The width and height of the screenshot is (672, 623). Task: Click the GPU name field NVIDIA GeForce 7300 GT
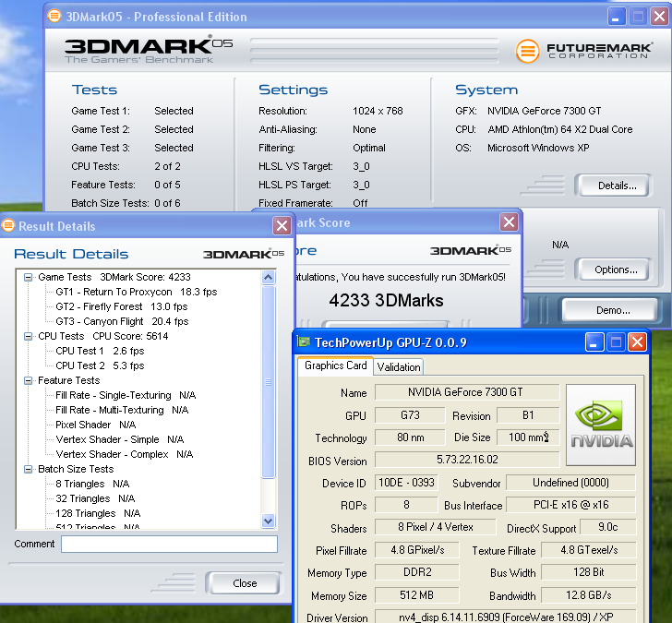point(467,392)
